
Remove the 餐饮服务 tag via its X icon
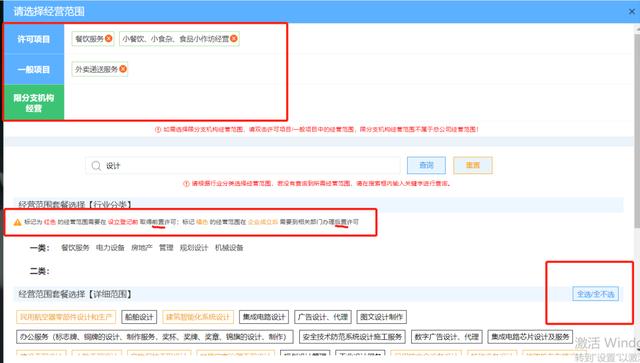[x=109, y=38]
